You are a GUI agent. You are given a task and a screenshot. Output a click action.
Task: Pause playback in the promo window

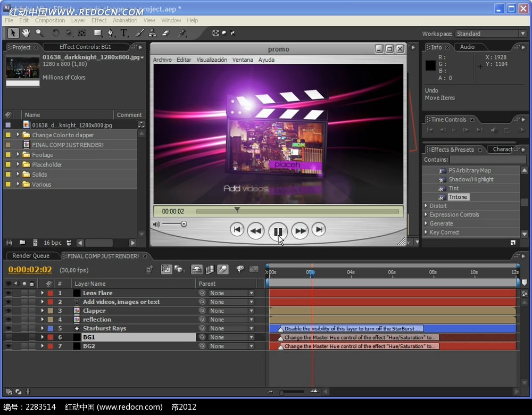click(278, 231)
